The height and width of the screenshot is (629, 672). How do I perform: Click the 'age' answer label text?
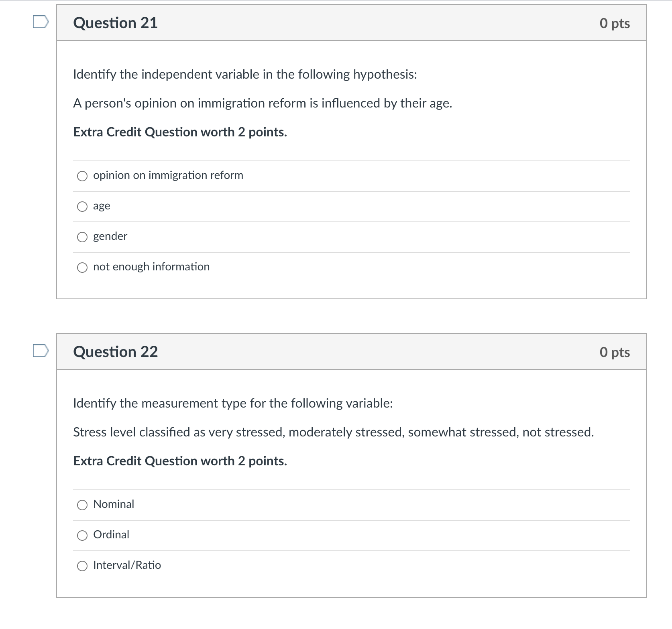click(101, 205)
